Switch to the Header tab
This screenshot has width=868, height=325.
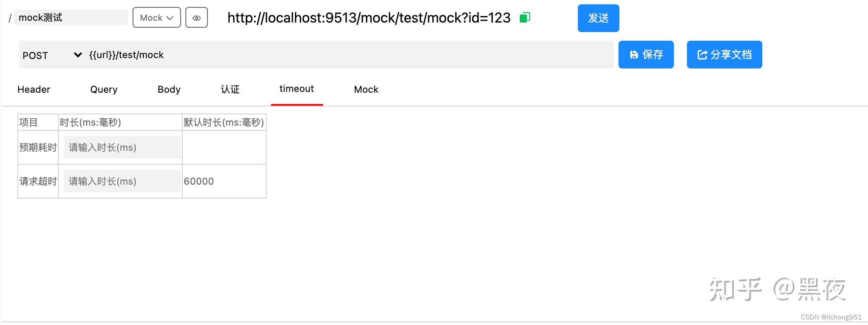34,89
